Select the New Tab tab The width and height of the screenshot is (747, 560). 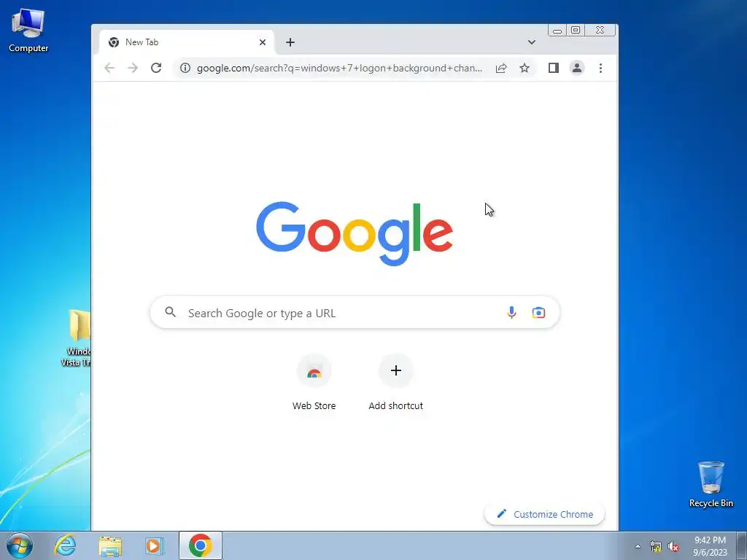tap(187, 42)
